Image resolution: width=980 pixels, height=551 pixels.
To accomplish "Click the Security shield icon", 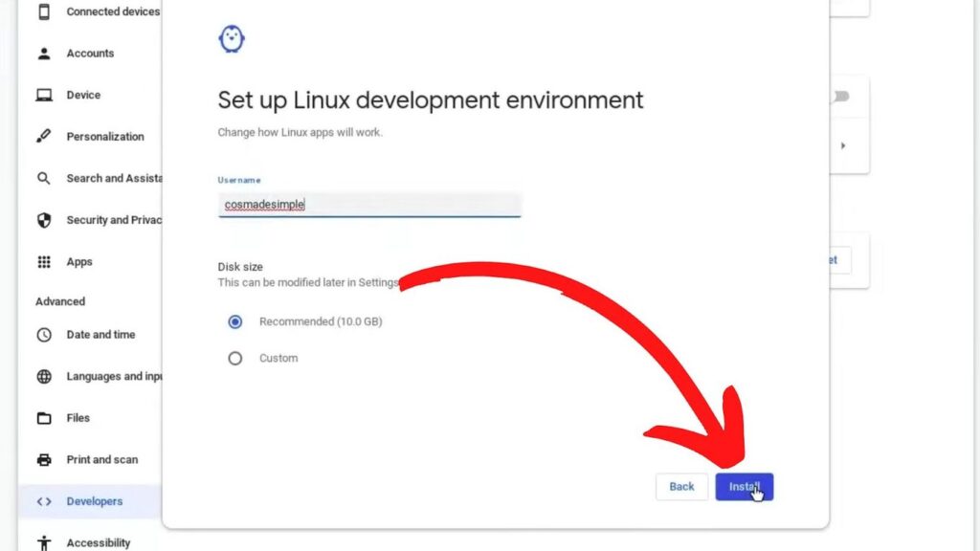I will pyautogui.click(x=44, y=220).
